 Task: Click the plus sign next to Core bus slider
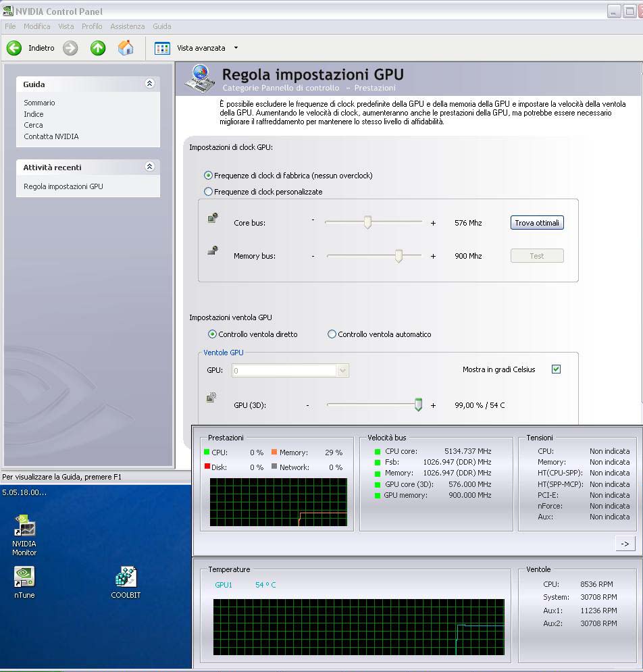point(433,223)
